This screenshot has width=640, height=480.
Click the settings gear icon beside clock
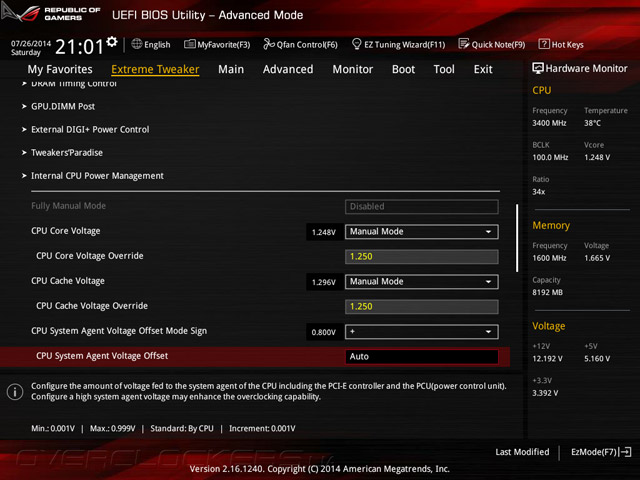[111, 41]
